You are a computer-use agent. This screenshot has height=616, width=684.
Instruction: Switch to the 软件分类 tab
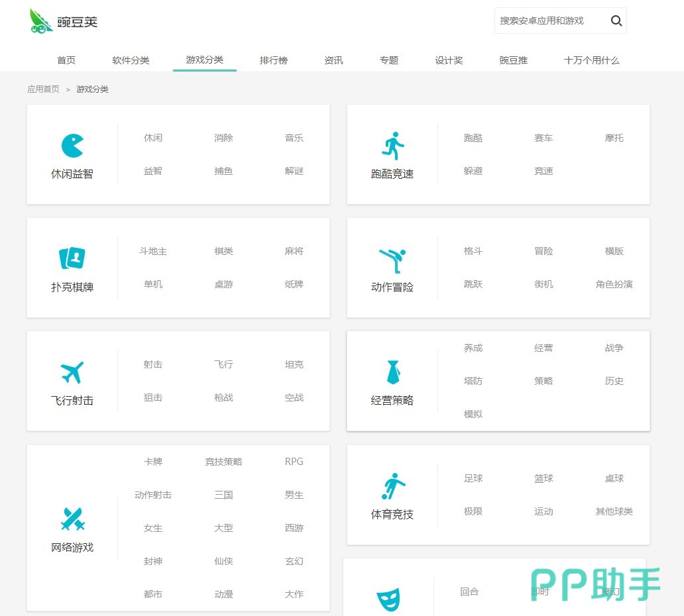[x=131, y=60]
